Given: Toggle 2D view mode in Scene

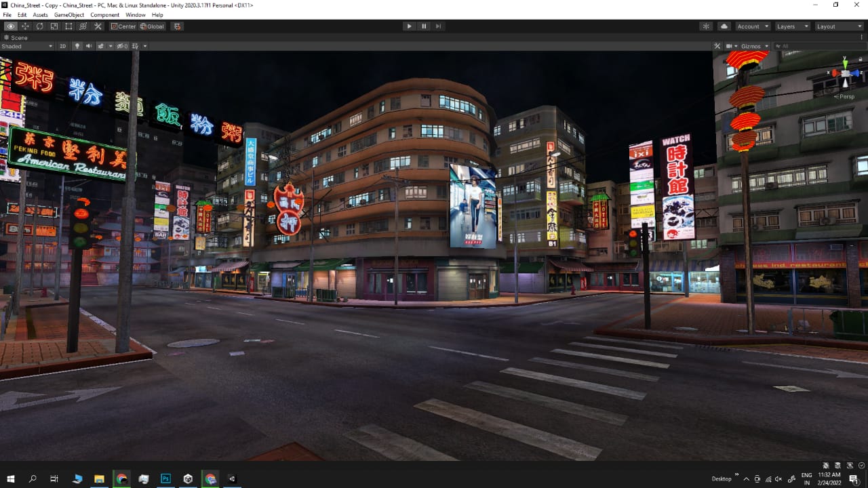Looking at the screenshot, I should pyautogui.click(x=62, y=46).
